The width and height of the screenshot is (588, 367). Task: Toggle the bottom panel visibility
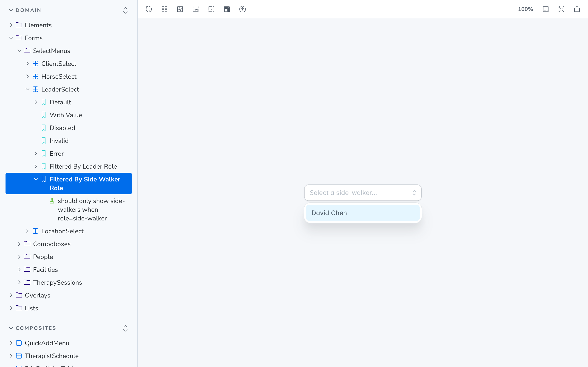[546, 9]
